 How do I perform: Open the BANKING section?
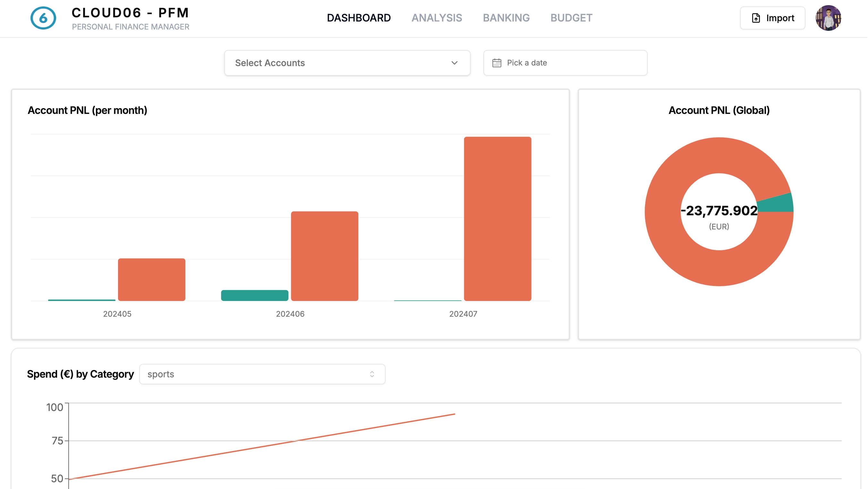tap(506, 18)
